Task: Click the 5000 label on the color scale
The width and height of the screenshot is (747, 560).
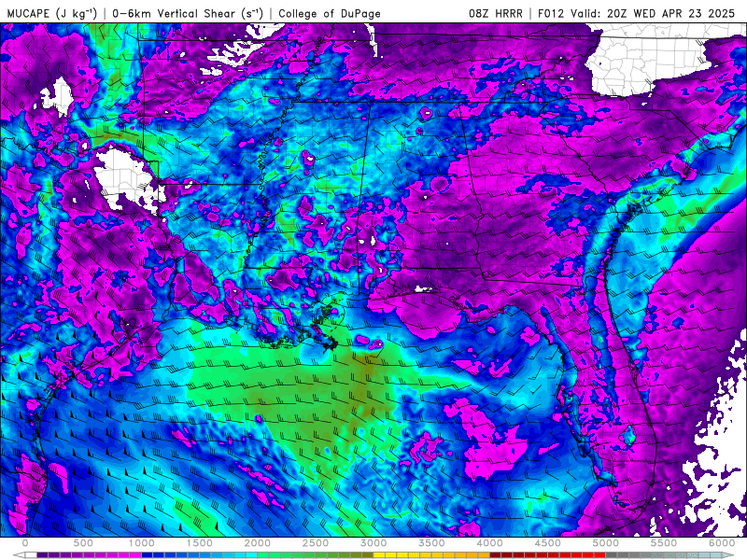Action: [606, 543]
